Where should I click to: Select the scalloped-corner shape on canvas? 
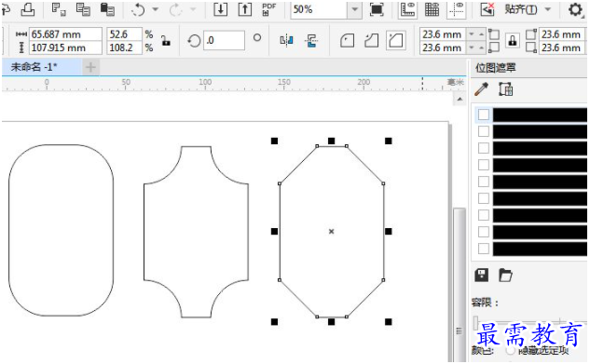pos(196,232)
